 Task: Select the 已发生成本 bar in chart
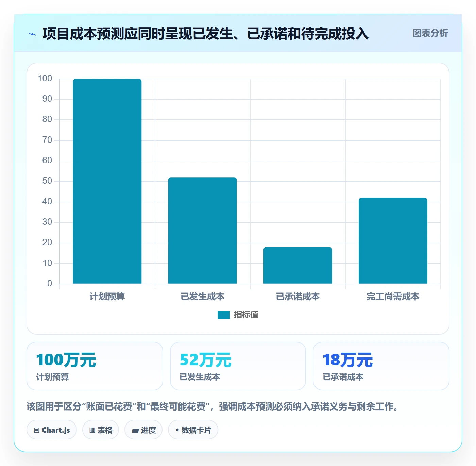(x=202, y=231)
